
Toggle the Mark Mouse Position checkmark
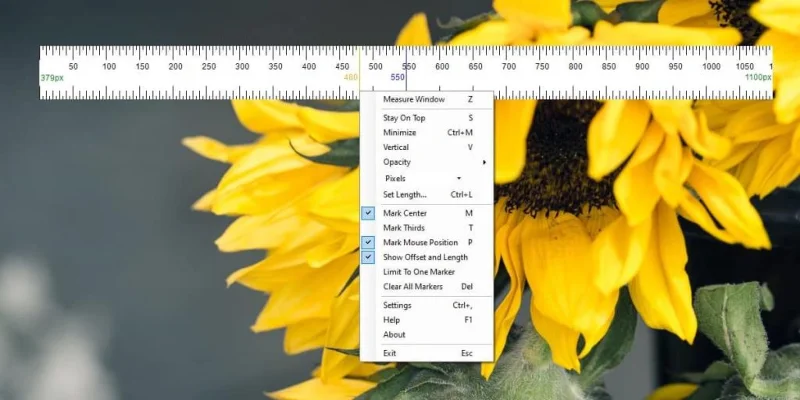[368, 242]
